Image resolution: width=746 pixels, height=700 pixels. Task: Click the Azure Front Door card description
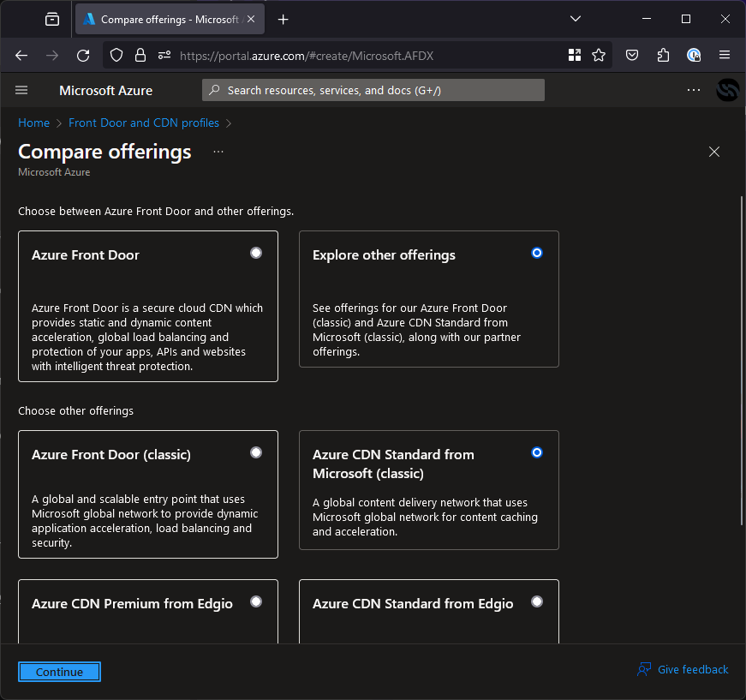(147, 337)
